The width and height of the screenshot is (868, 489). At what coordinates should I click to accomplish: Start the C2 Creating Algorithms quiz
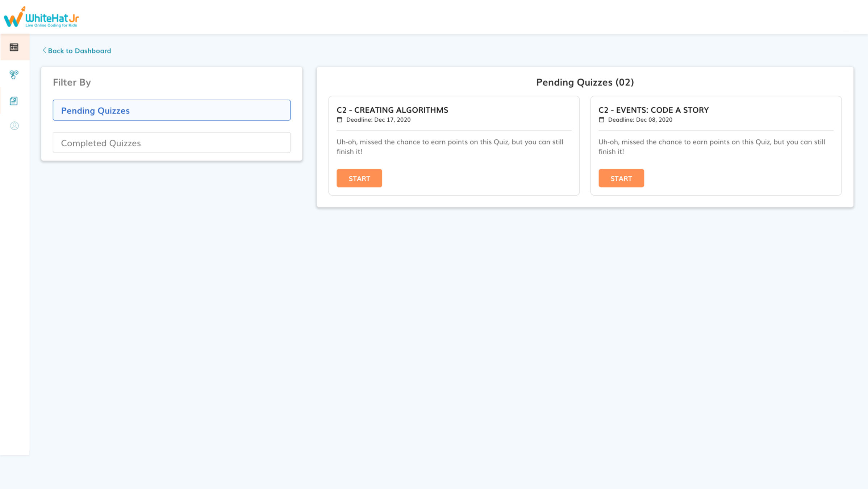[359, 178]
